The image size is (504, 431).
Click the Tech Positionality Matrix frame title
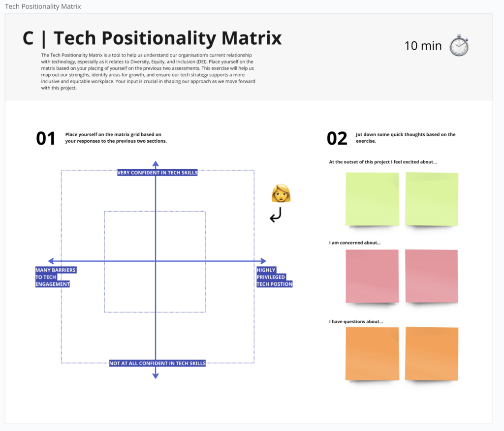[x=43, y=6]
